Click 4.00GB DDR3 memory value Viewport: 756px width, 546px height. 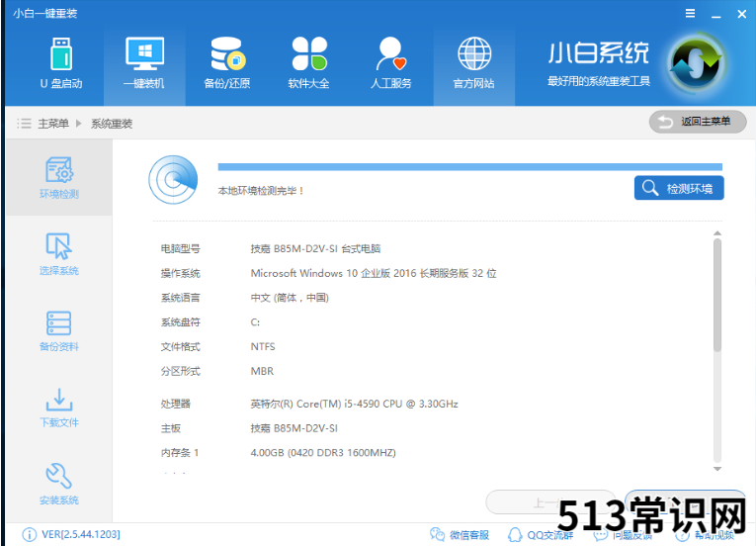(x=323, y=453)
